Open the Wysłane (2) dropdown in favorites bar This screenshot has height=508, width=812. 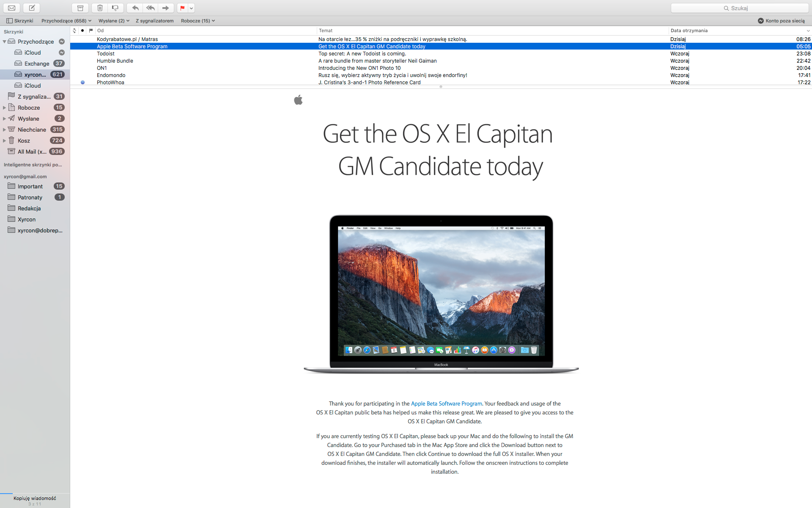(x=114, y=21)
